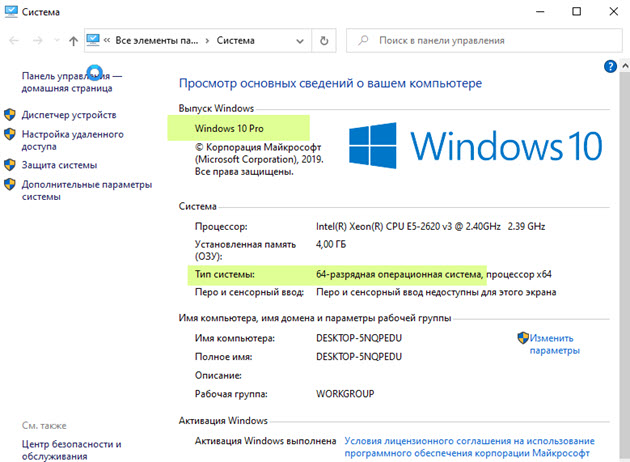Open 'Диспетчер устройств' link
630x462 pixels.
click(x=69, y=115)
